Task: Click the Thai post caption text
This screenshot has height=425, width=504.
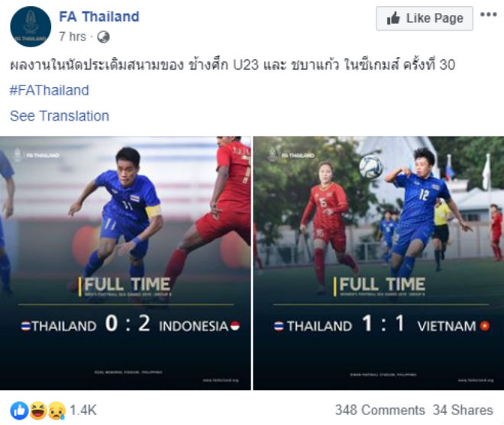Action: coord(232,65)
